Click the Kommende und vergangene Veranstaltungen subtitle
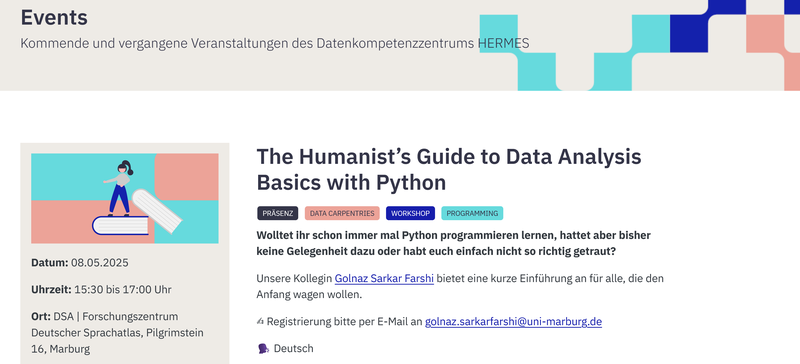The image size is (800, 364). (274, 43)
